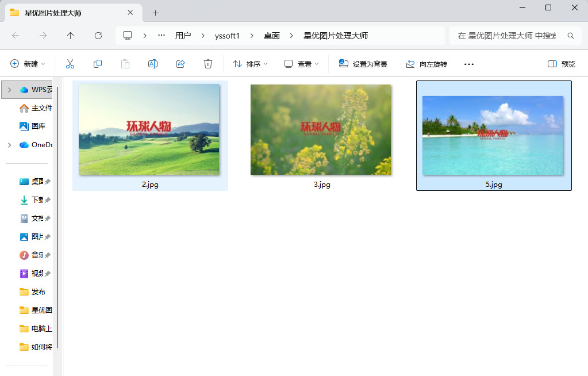This screenshot has width=588, height=376.
Task: Go back with the left arrow
Action: [x=16, y=36]
